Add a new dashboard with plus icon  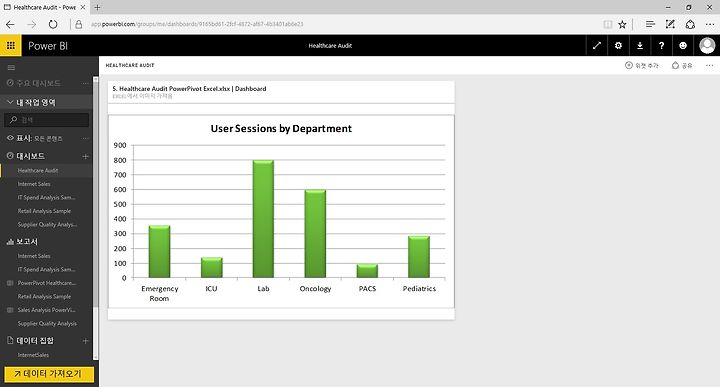point(85,157)
